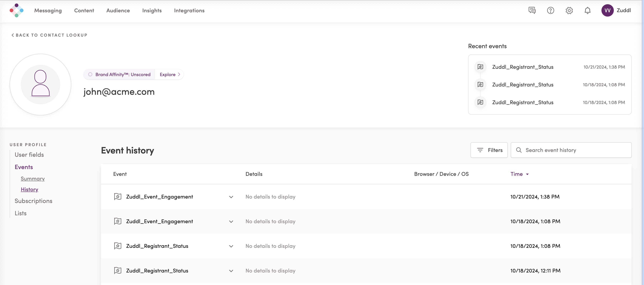Select Subscriptions in user profile sidebar
Viewport: 644px width, 285px height.
pos(33,201)
